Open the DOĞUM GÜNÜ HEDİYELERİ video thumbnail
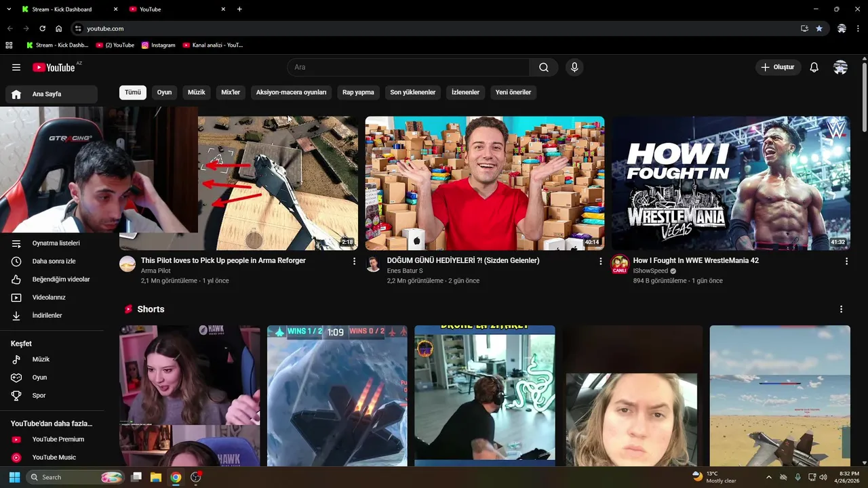Screen dimensions: 868x488 [x=485, y=183]
